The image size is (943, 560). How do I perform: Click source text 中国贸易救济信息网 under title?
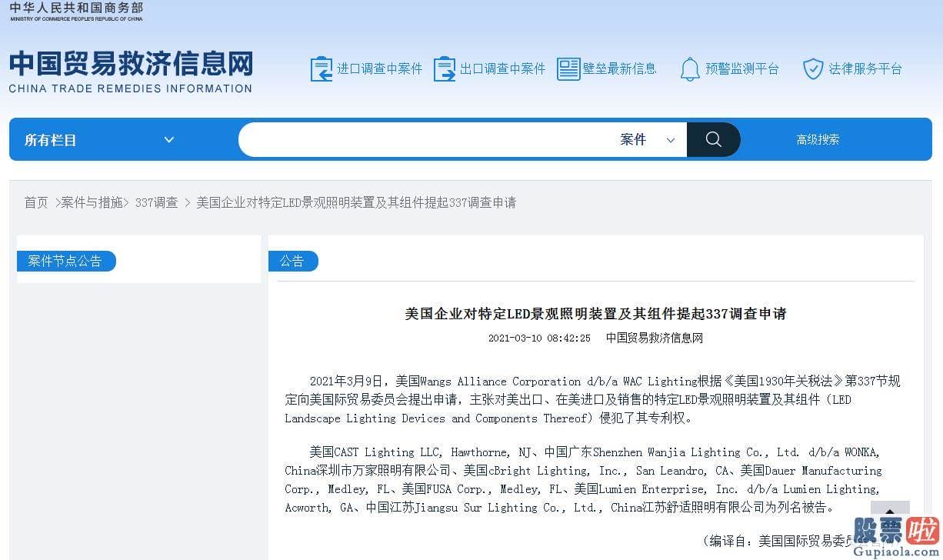coord(655,338)
